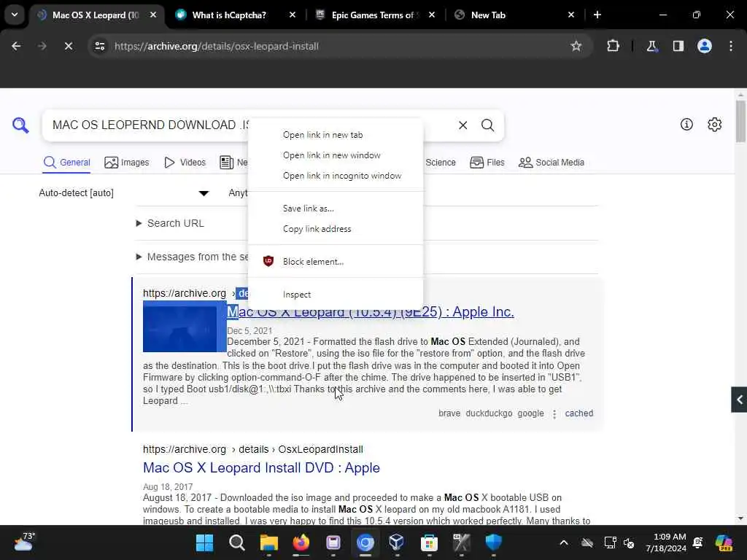This screenshot has height=560, width=747.
Task: Click the google engine label
Action: click(530, 413)
